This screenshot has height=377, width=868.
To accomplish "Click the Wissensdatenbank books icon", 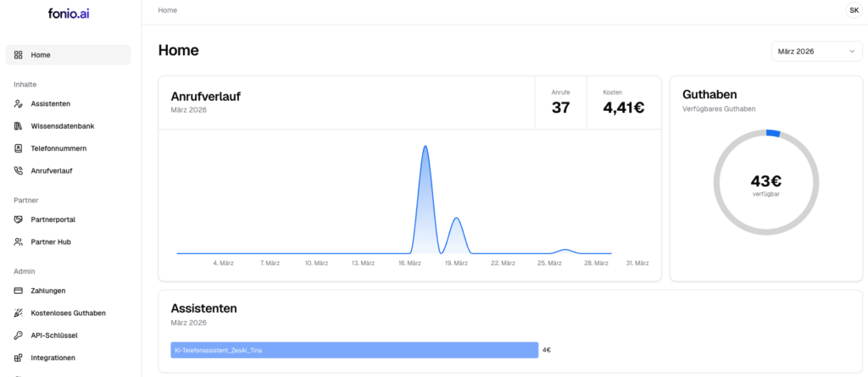I will (19, 126).
